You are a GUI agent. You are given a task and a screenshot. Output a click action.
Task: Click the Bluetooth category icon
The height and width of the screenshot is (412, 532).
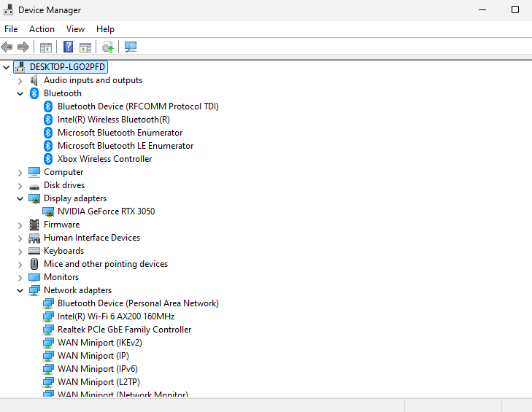pyautogui.click(x=34, y=93)
